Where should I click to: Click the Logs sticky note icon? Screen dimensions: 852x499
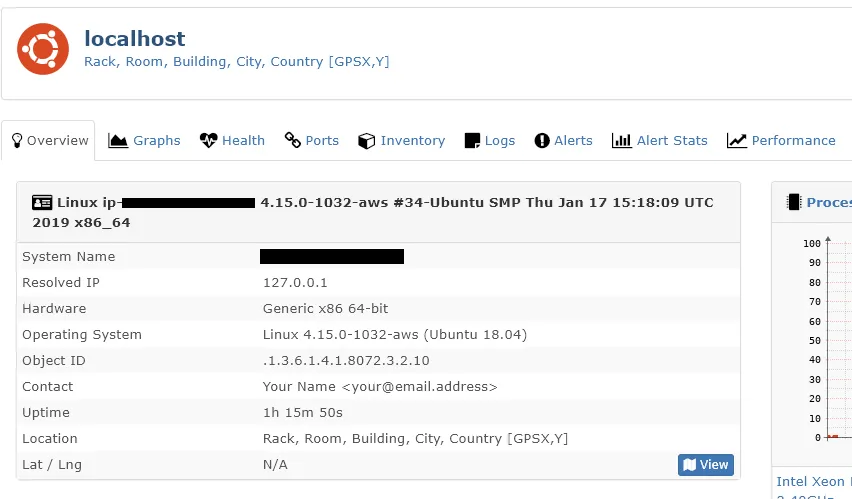coord(472,141)
